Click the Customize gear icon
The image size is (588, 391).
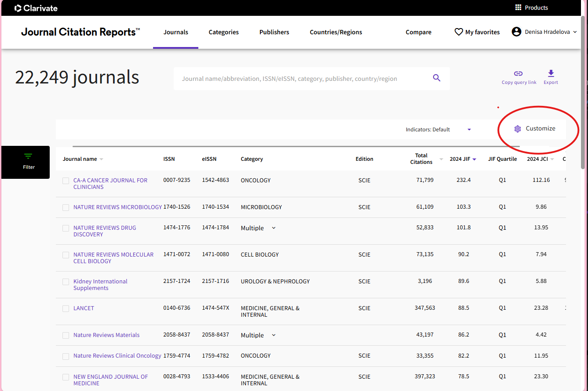pyautogui.click(x=518, y=129)
